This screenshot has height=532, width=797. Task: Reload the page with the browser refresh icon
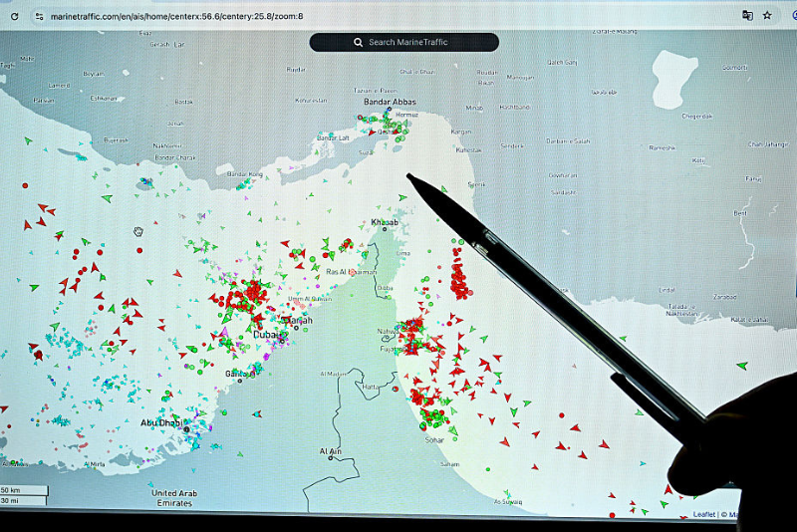tap(14, 16)
